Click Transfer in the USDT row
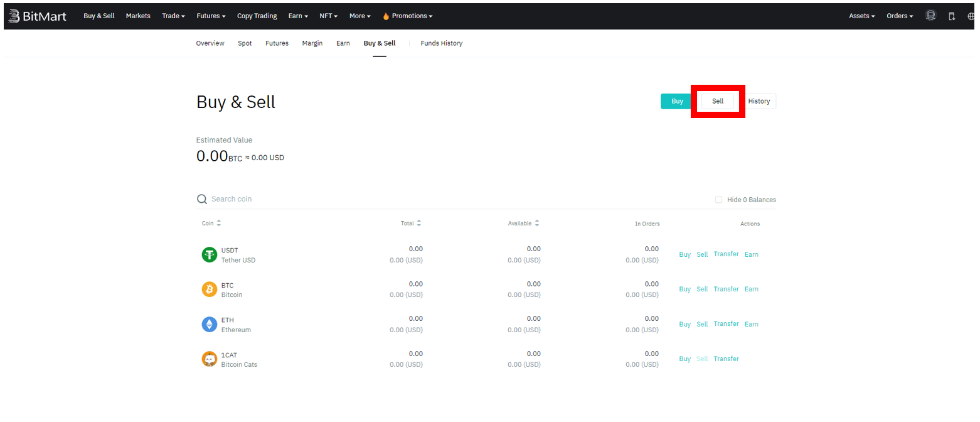Viewport: 980px width, 422px height. click(x=726, y=254)
